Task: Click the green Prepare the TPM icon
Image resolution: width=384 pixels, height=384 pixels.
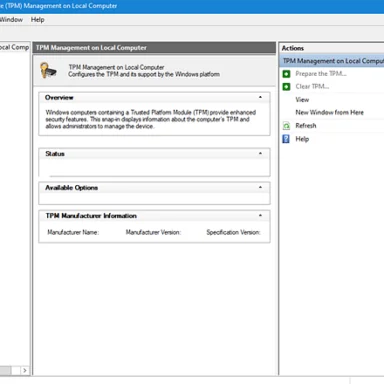Action: tap(286, 74)
